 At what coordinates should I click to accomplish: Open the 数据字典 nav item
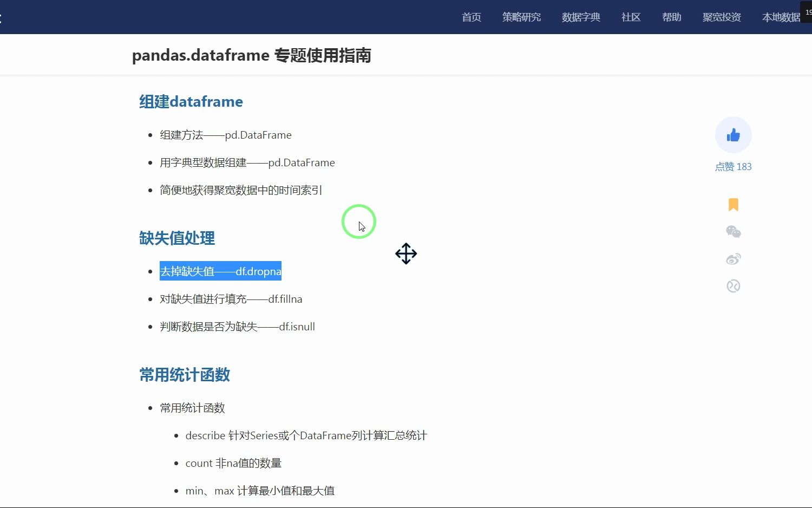(581, 17)
